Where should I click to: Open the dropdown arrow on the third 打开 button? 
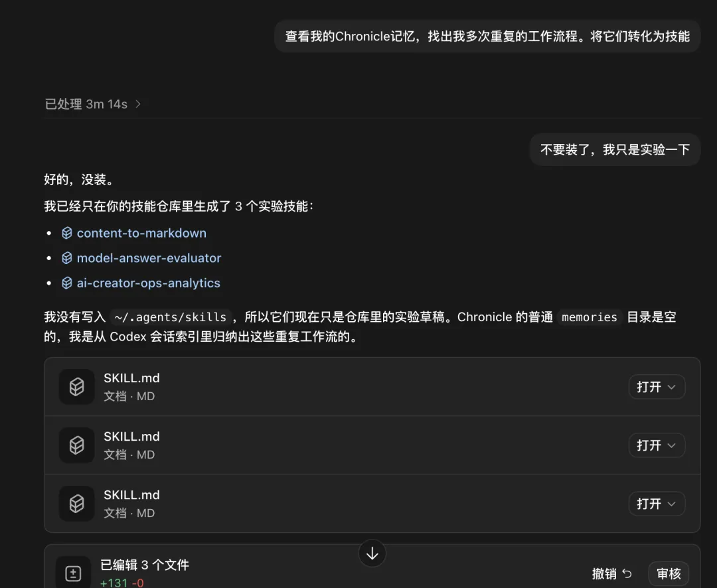(x=671, y=504)
